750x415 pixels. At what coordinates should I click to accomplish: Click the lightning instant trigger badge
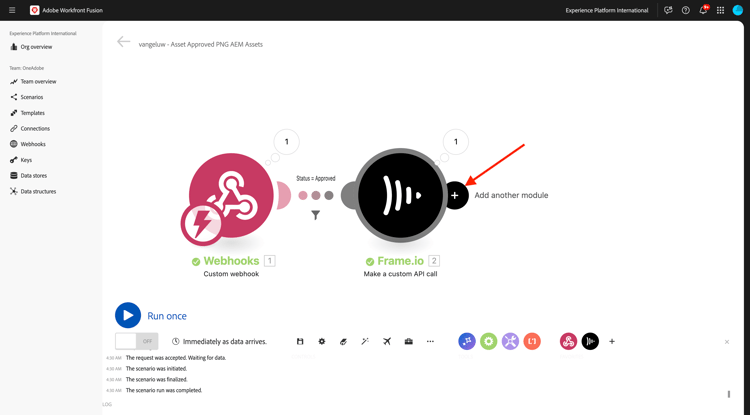click(x=201, y=224)
